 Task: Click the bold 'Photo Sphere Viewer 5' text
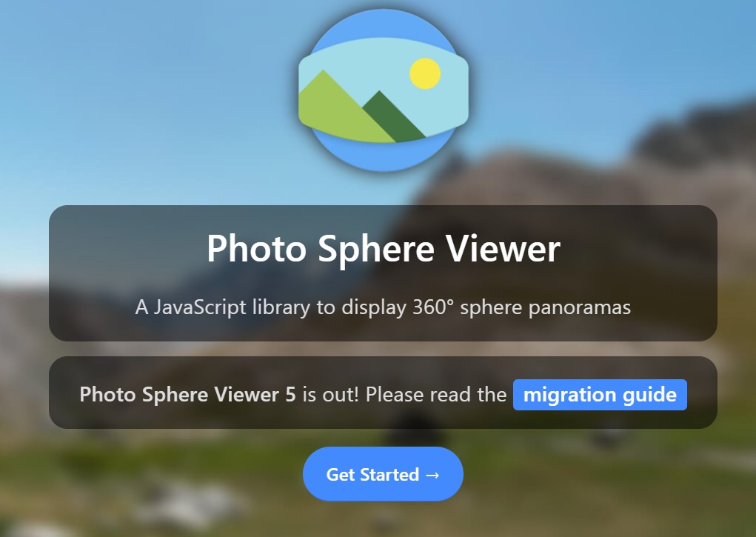pos(187,395)
